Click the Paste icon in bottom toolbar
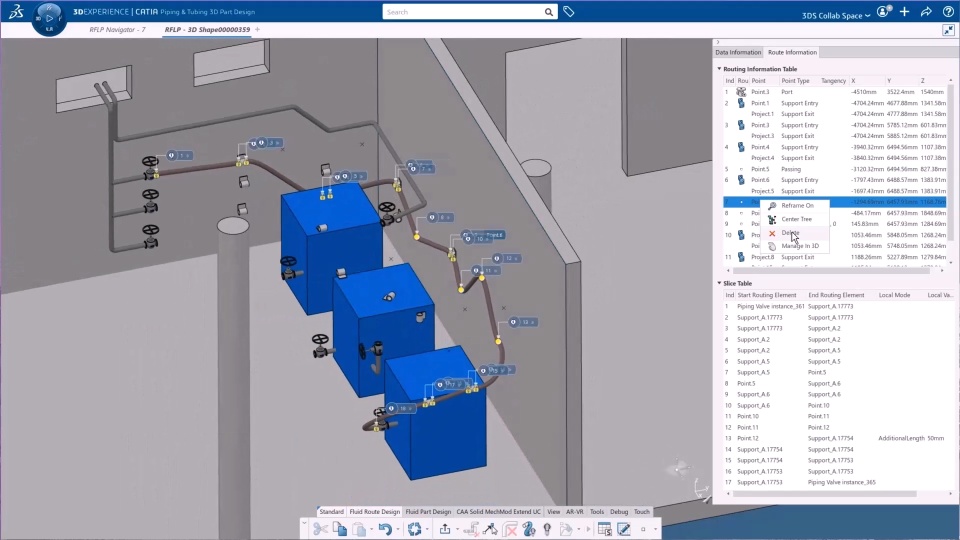Screen dimensions: 960x540 coord(359,529)
